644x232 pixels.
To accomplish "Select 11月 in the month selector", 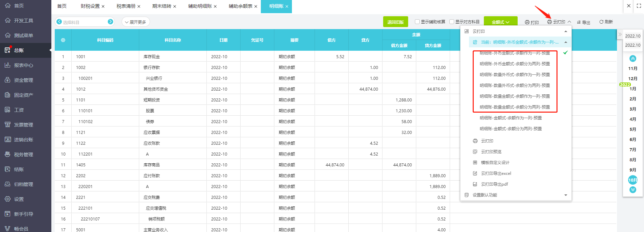I will click(x=633, y=69).
